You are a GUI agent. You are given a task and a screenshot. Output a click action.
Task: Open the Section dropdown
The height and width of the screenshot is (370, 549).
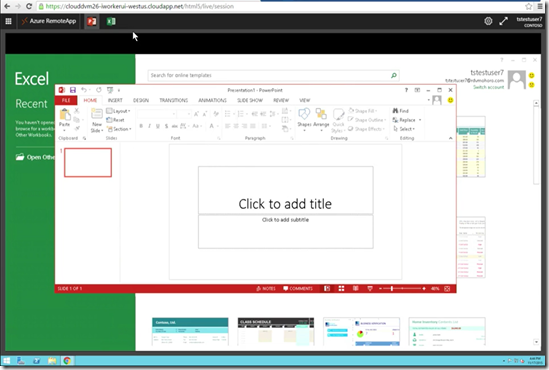click(x=119, y=129)
